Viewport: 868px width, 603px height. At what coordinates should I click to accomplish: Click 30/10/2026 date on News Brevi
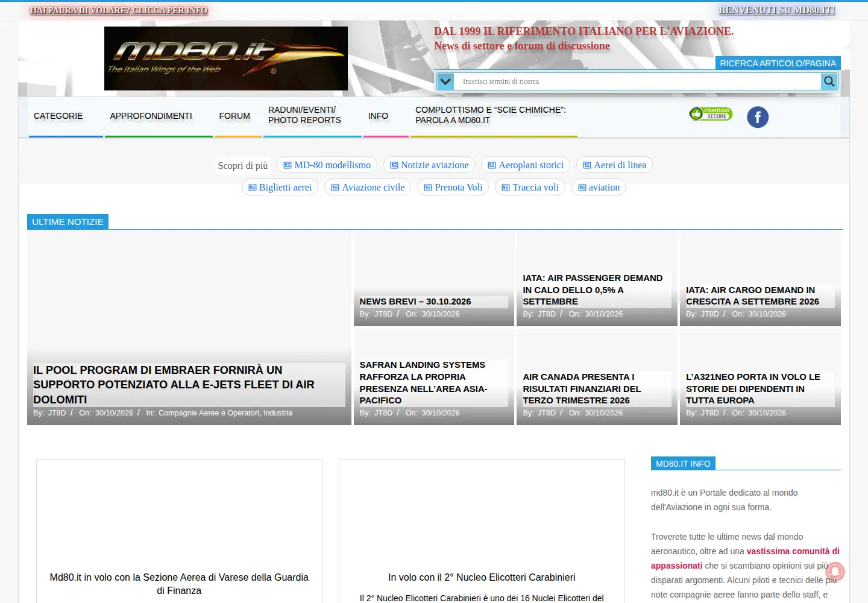[x=441, y=314]
